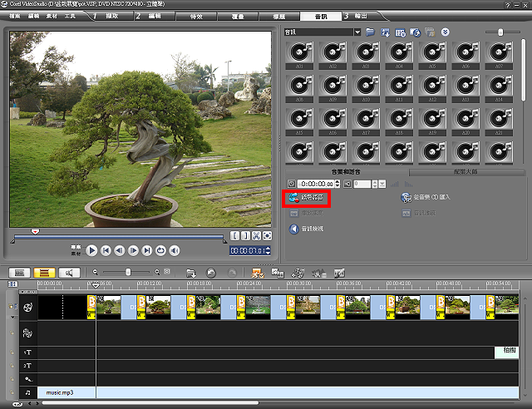Toggle lock on title track 1T

click(x=12, y=352)
